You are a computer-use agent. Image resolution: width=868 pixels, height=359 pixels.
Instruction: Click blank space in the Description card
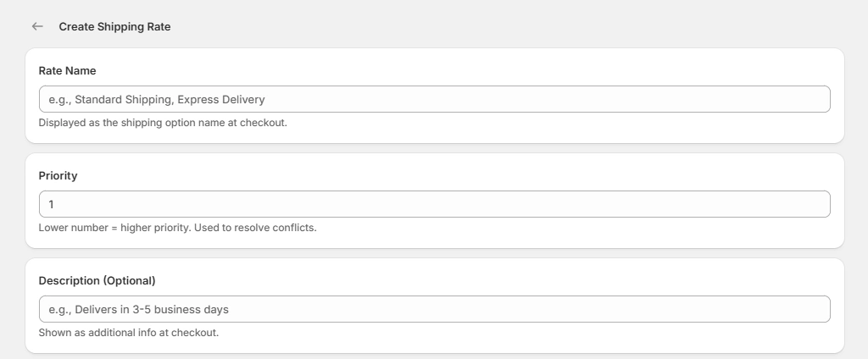coord(509,279)
